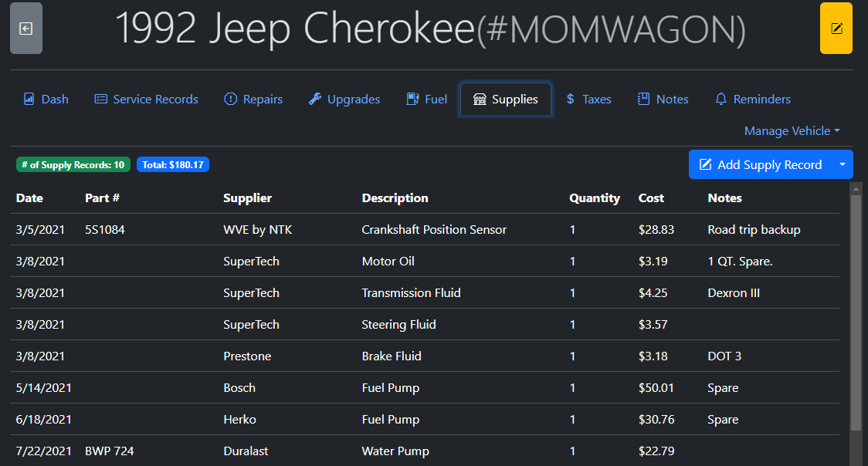
Task: Click the Notes sticky-note icon
Action: (x=643, y=100)
